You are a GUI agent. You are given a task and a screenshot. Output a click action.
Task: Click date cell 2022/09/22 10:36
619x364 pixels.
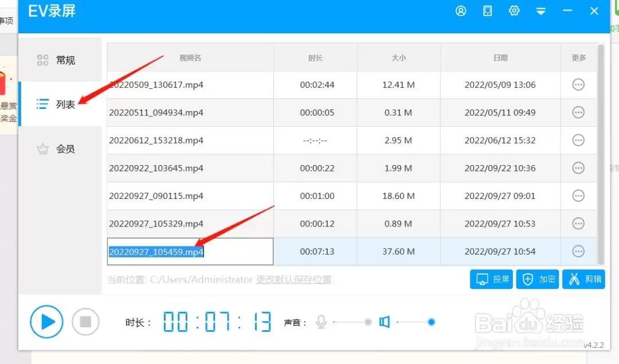point(500,168)
